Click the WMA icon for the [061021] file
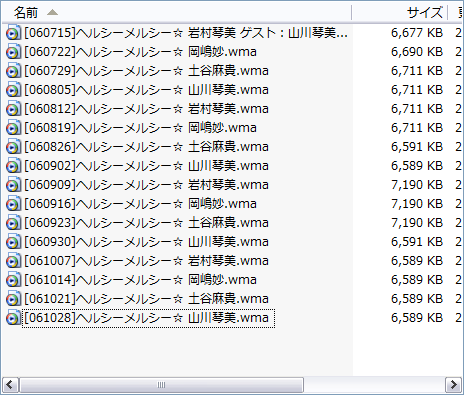Viewport: 464px width, 395px height. point(13,299)
